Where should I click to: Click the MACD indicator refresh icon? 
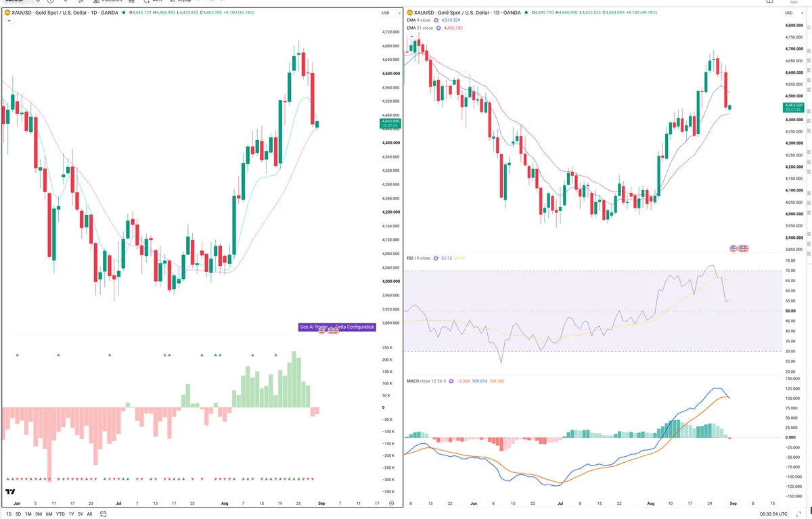pyautogui.click(x=451, y=381)
